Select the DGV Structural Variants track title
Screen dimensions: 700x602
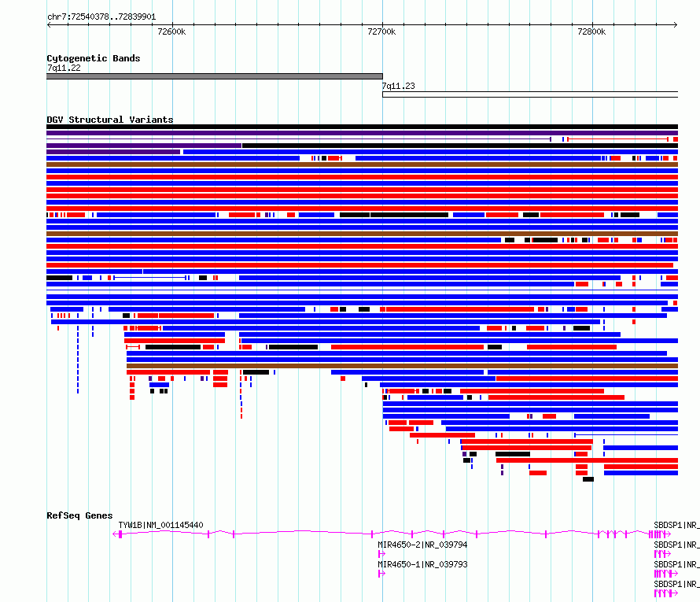coord(110,120)
